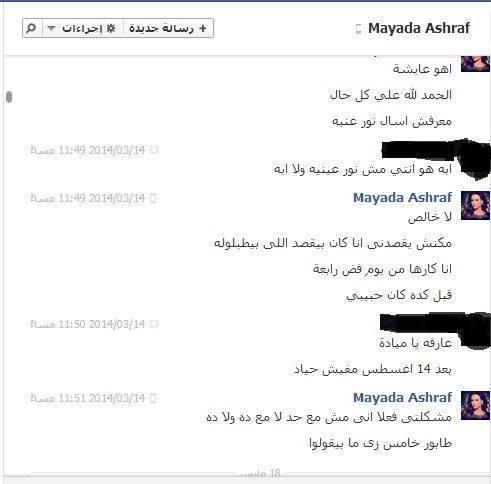Click the mobile icon next to 11:51 timestamp
491x484 pixels.
click(x=153, y=398)
